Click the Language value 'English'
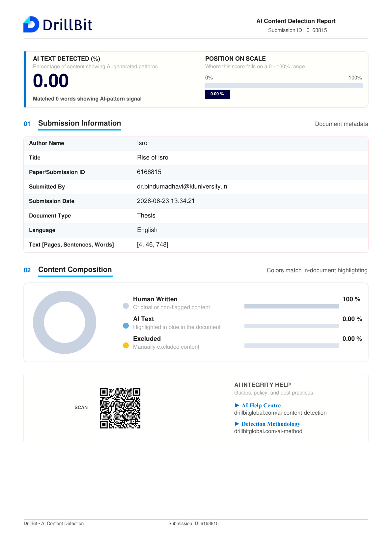Screen dimensions: 392x555 point(147,230)
